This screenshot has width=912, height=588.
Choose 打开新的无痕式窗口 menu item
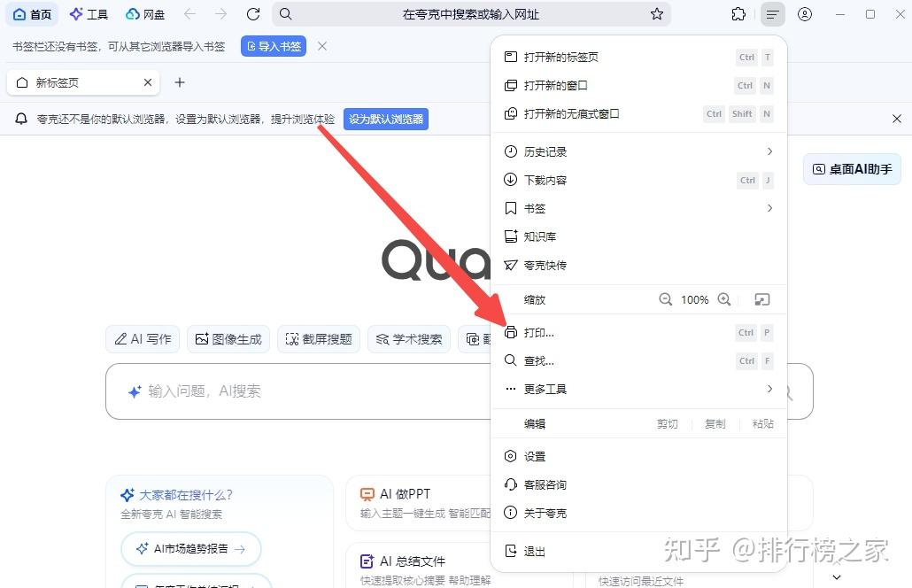click(x=638, y=114)
